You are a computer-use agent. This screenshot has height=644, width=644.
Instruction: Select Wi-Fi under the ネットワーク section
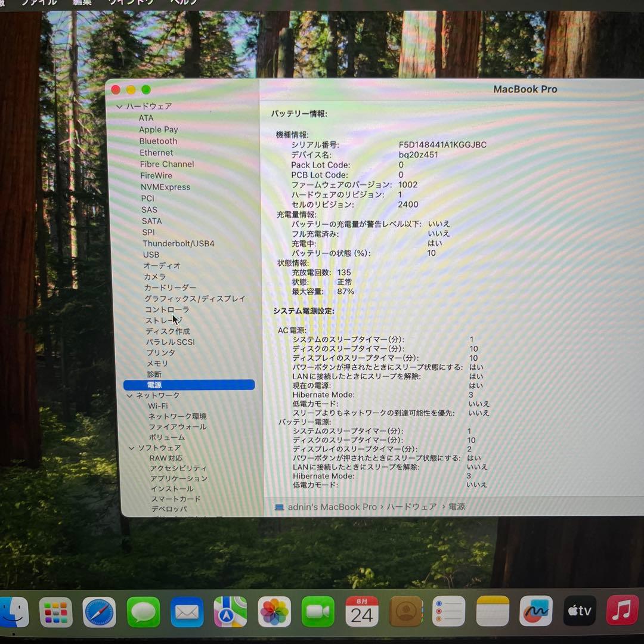pyautogui.click(x=156, y=405)
